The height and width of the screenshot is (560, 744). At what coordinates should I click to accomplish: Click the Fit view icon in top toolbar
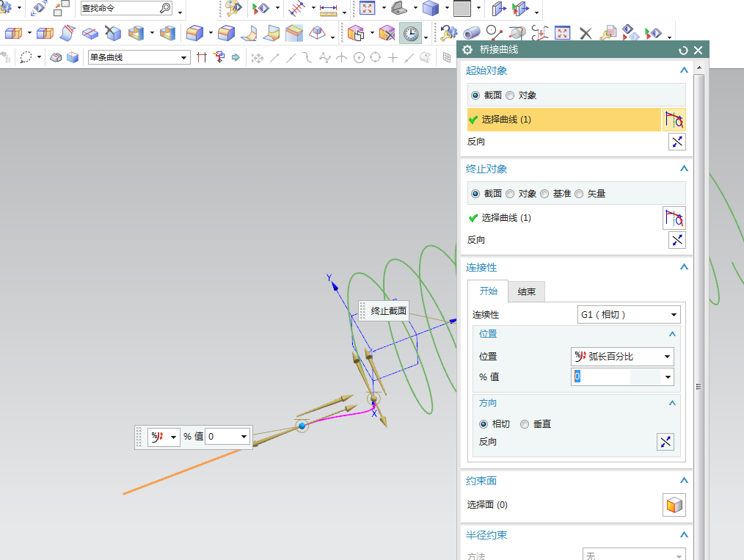point(368,8)
